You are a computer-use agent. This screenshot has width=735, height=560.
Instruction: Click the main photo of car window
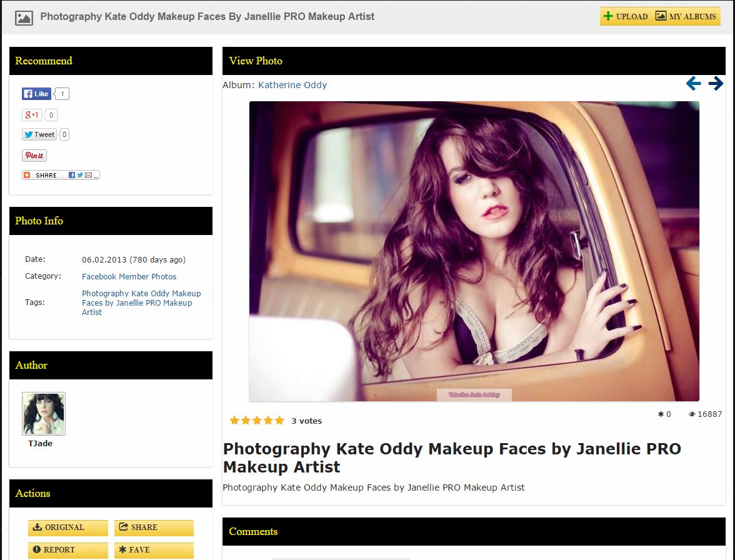(x=474, y=251)
